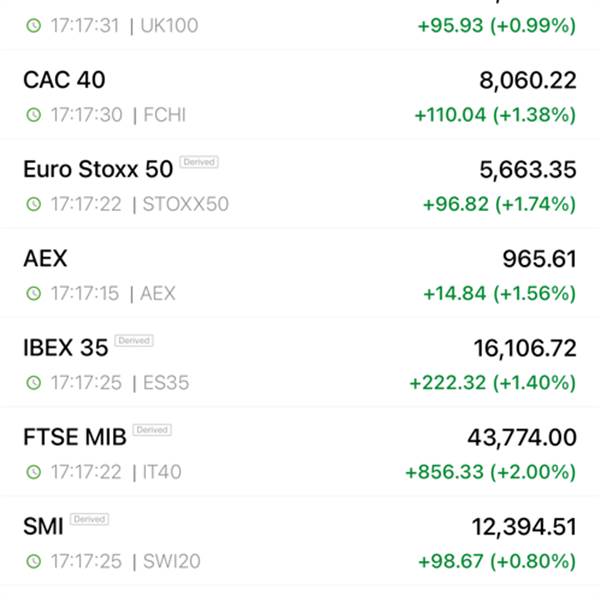Click the clock icon under FTSE MIB

(x=34, y=472)
